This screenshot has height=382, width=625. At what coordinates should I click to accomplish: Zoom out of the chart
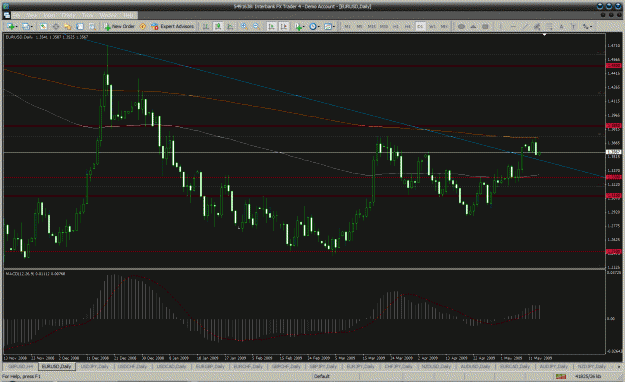click(256, 26)
